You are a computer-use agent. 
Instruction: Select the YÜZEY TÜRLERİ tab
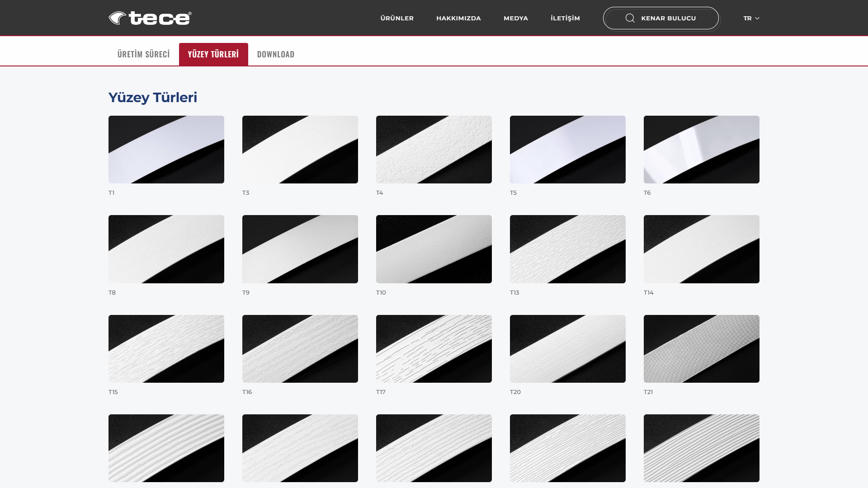[x=213, y=54]
